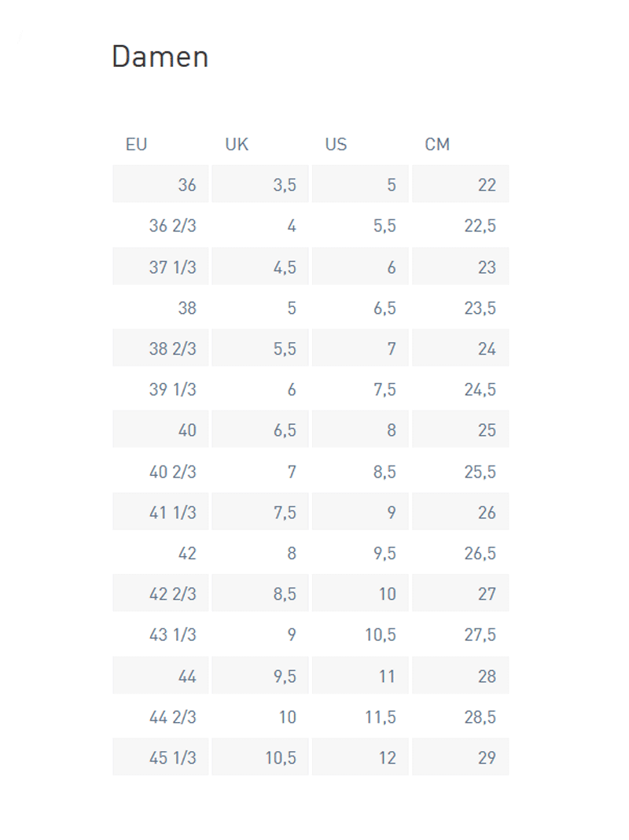Screen dimensions: 629x840
Task: Click EU size 43 1/3 cell
Action: click(x=160, y=635)
